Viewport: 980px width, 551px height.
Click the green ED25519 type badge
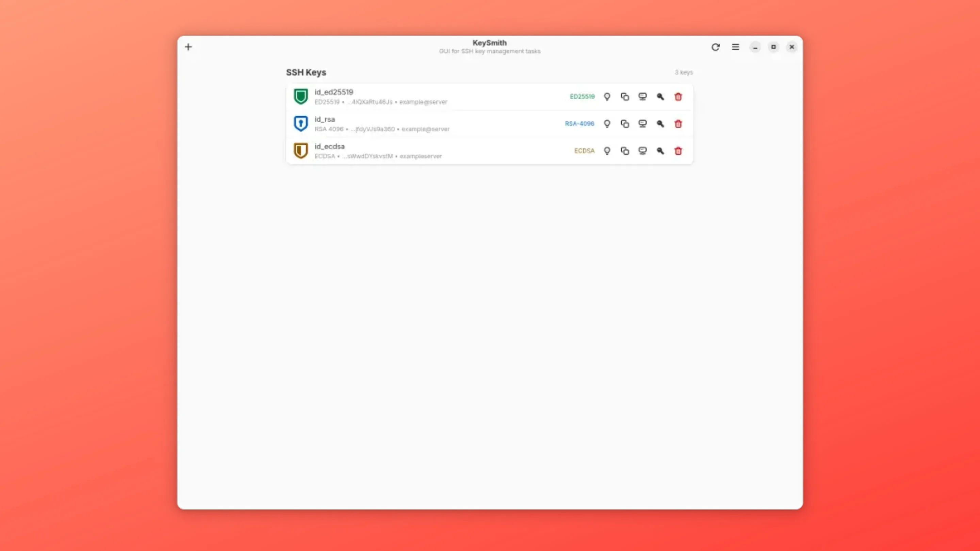tap(582, 97)
